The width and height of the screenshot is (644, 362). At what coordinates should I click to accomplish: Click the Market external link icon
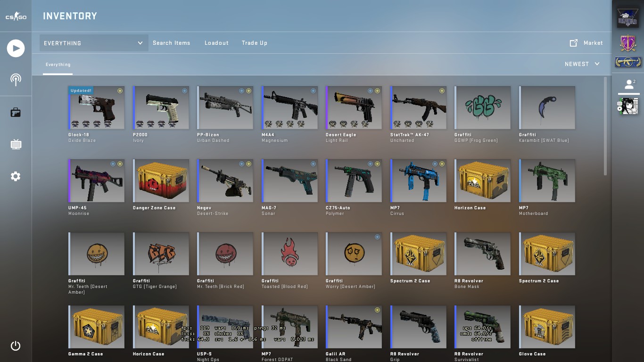click(x=574, y=43)
